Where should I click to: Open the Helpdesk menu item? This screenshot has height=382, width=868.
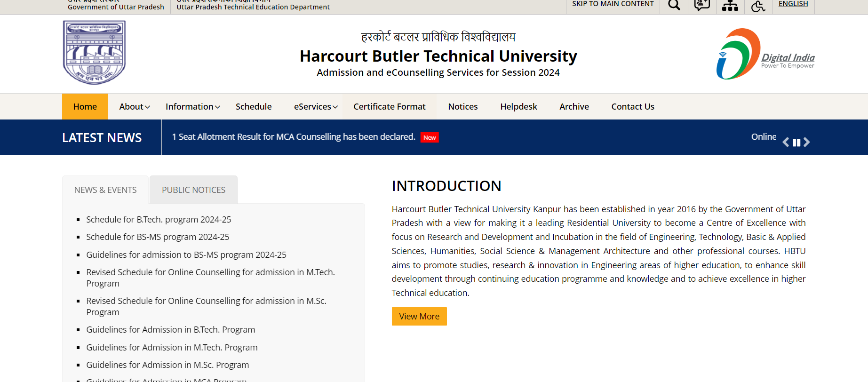(x=518, y=106)
